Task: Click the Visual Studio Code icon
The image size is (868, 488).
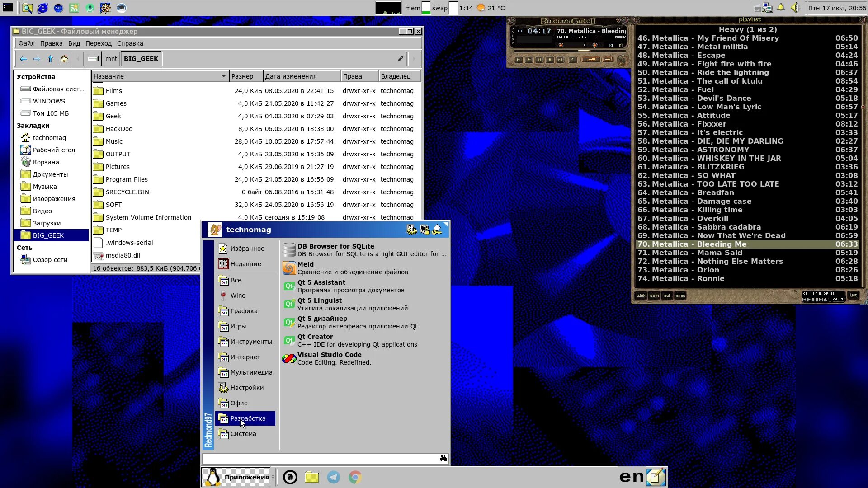Action: 288,358
